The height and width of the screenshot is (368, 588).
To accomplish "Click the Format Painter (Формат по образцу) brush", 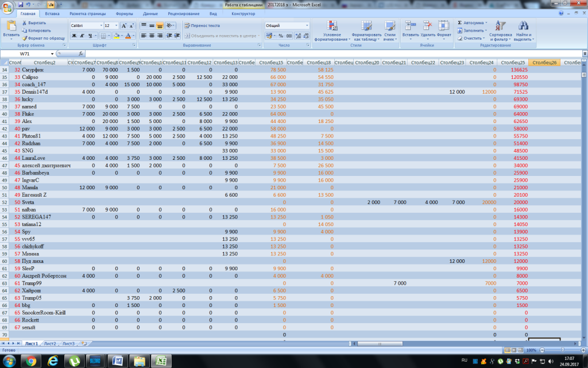I will click(x=25, y=38).
